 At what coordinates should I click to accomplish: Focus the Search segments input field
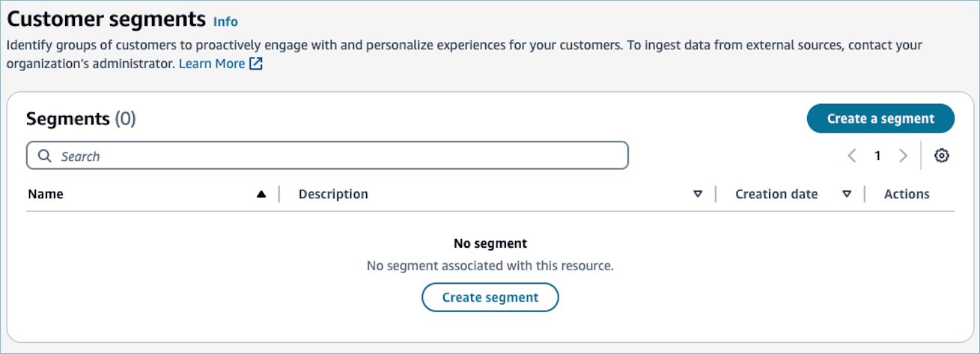(337, 156)
